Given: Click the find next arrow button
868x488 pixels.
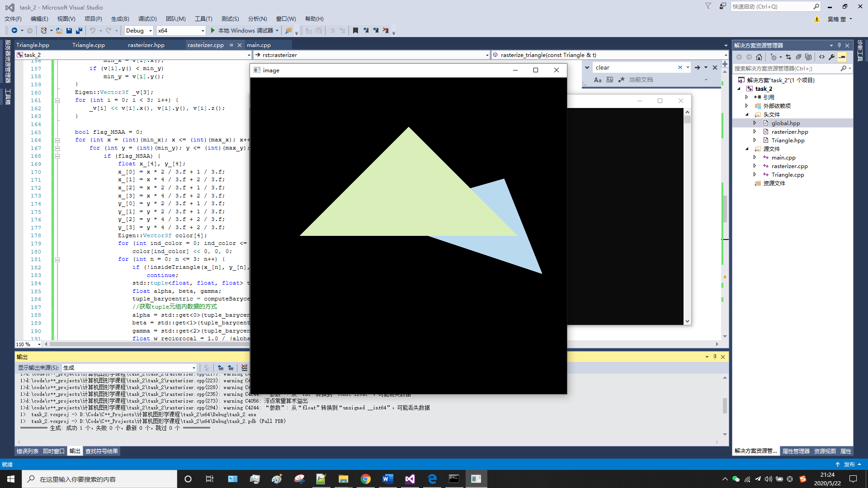Looking at the screenshot, I should click(698, 67).
